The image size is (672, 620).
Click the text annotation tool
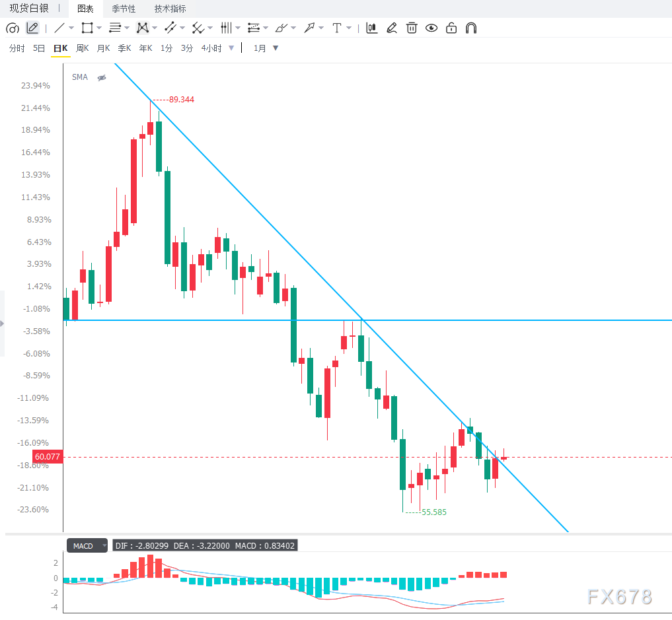point(337,28)
